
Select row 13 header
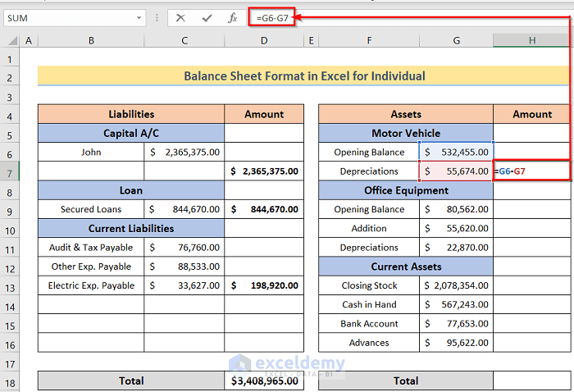tap(11, 286)
